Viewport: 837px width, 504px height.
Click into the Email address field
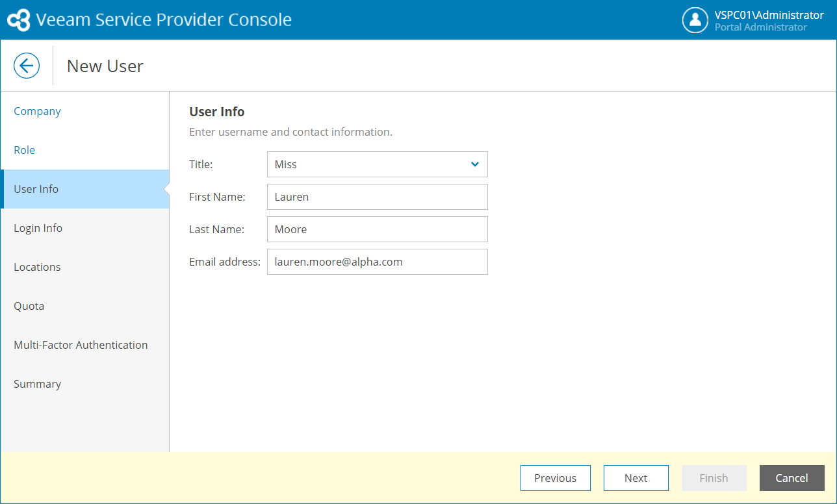coord(378,262)
